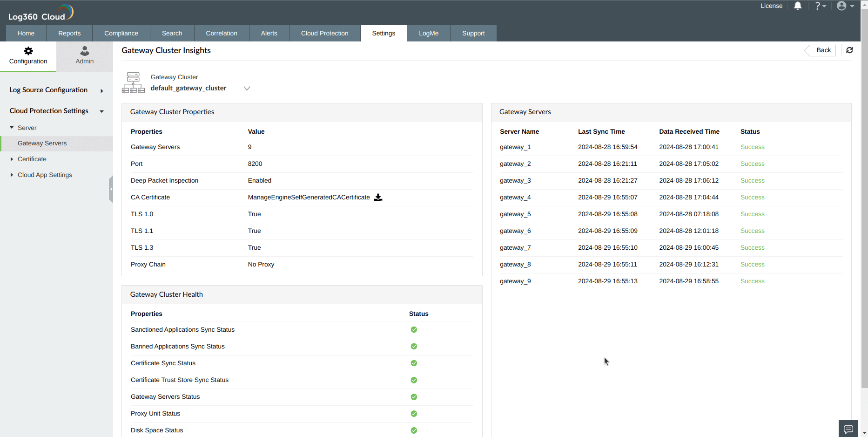This screenshot has width=868, height=437.
Task: Open the License link
Action: [771, 6]
